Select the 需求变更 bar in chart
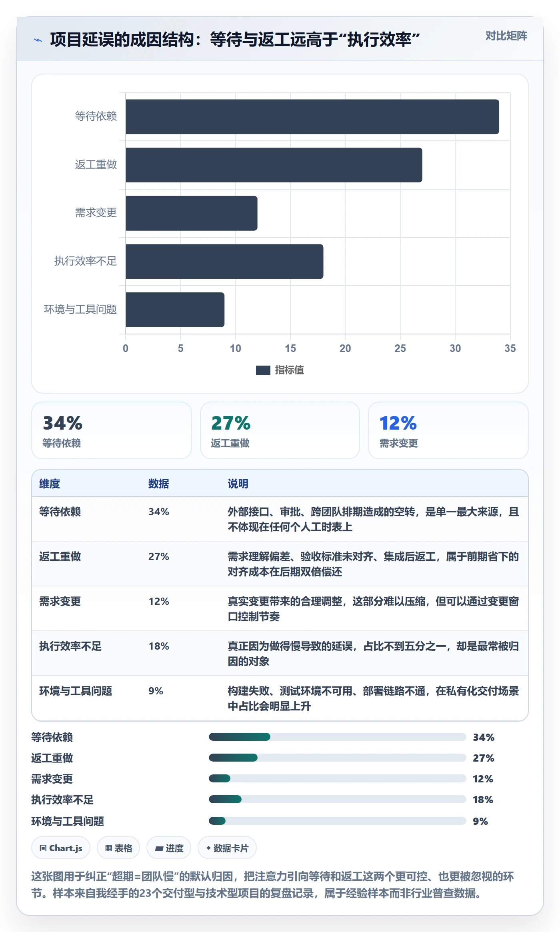Viewport: 560px width, 932px height. tap(192, 213)
